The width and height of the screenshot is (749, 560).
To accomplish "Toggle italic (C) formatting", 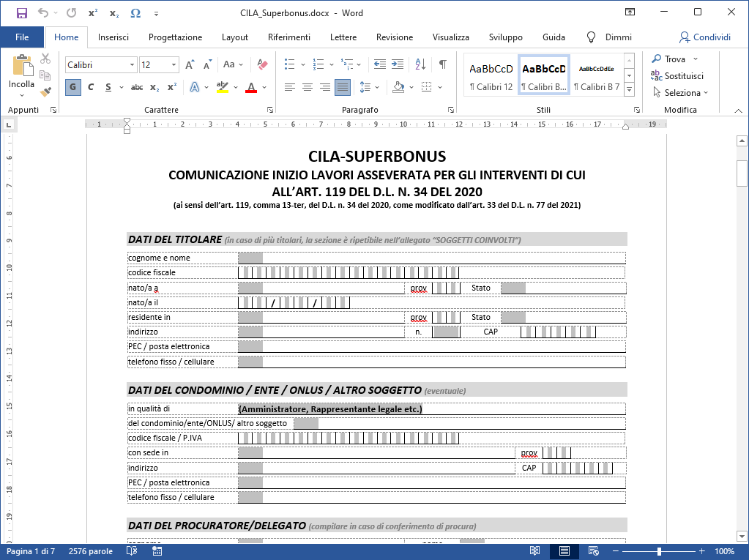I will (91, 87).
